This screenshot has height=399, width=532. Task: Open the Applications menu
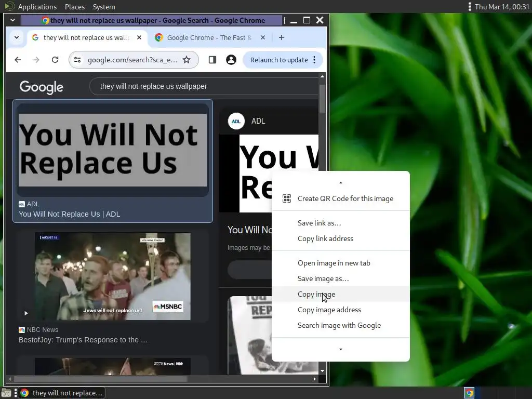click(37, 7)
